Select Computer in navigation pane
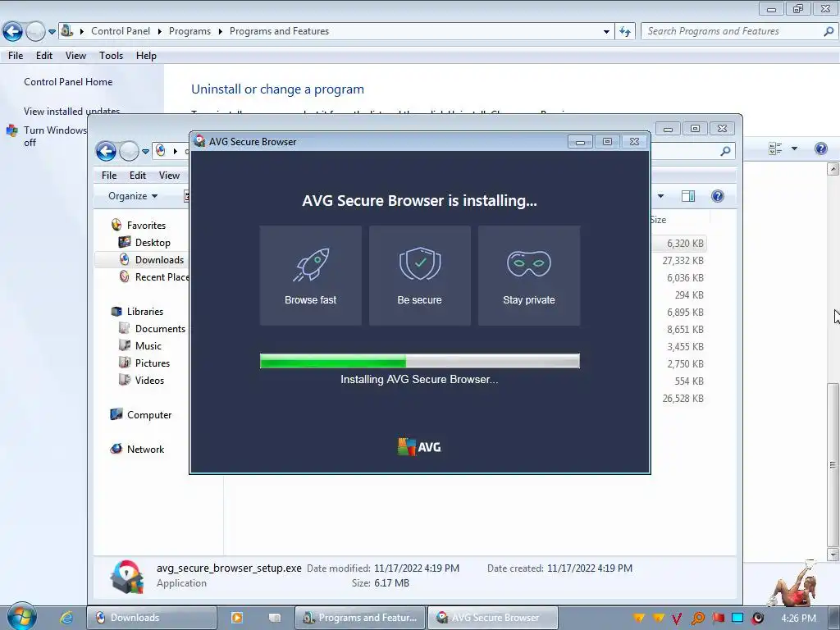The height and width of the screenshot is (630, 840). 149,415
